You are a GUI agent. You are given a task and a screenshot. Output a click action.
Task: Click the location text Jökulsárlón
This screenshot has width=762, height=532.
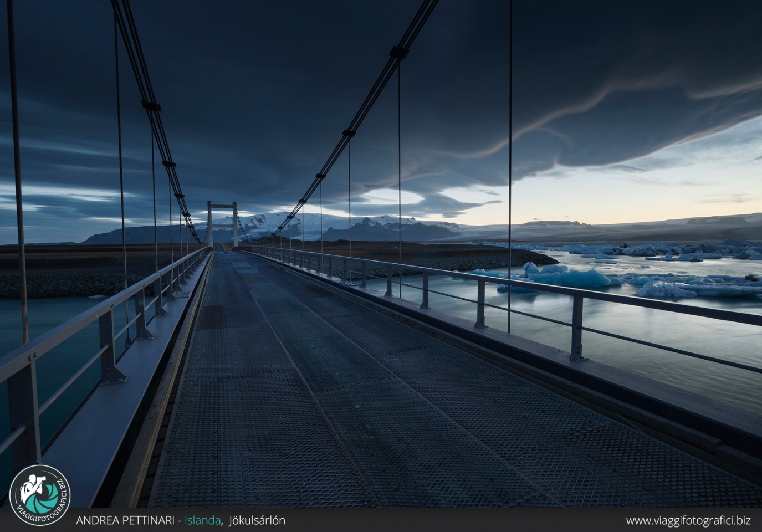(x=257, y=521)
